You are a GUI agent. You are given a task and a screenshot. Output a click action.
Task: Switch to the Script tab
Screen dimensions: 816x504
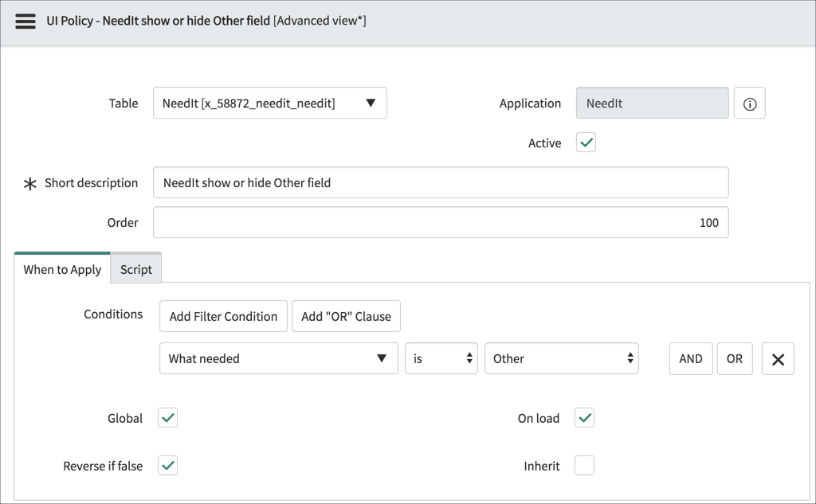(x=135, y=269)
